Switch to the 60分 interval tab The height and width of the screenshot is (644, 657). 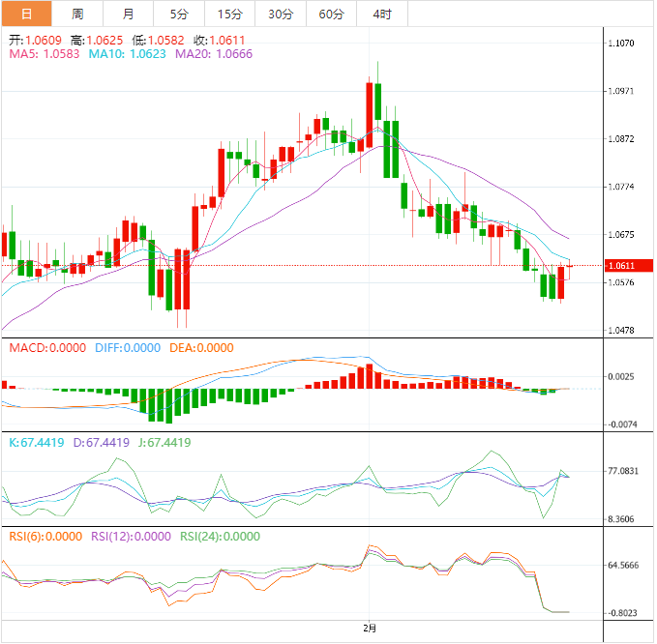(x=331, y=14)
